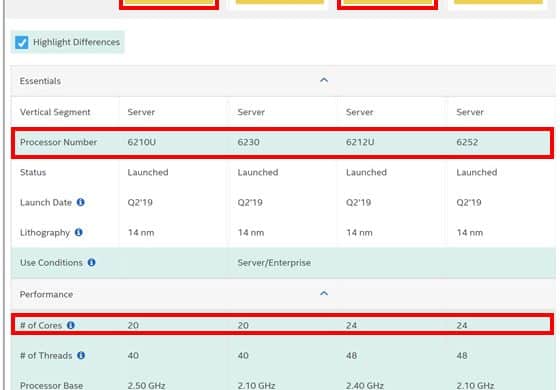Click the 6210U column's 40 threads value

(x=133, y=356)
